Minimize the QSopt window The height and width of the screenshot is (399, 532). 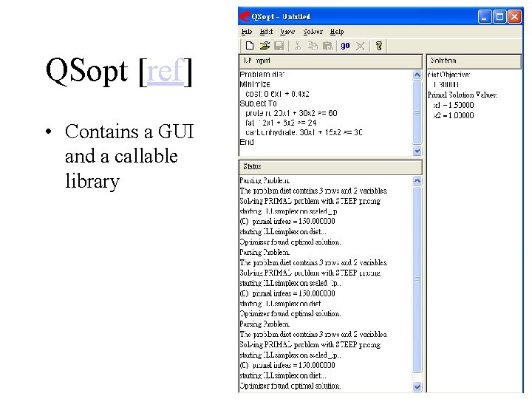coord(485,16)
